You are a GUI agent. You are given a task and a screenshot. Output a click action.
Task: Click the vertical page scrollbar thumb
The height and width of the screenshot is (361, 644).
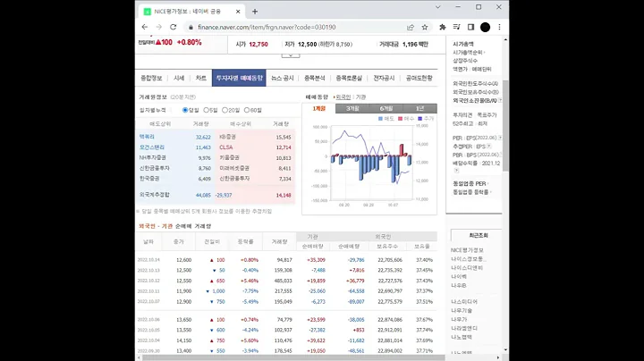pyautogui.click(x=505, y=126)
